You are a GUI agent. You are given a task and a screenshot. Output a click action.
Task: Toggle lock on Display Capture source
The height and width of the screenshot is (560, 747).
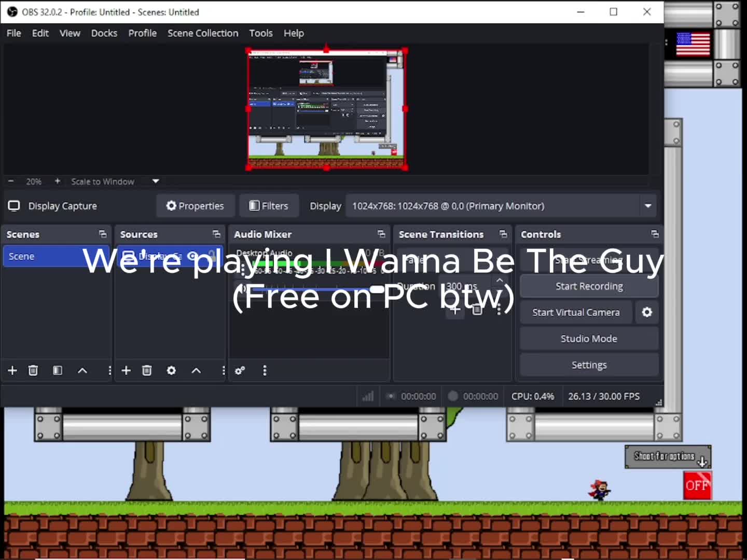(x=212, y=256)
